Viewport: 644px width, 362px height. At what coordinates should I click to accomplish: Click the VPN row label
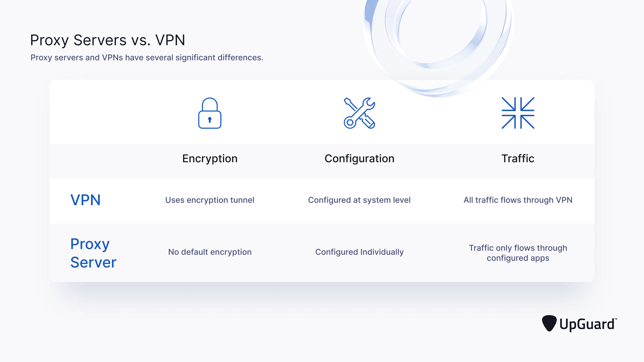click(85, 200)
